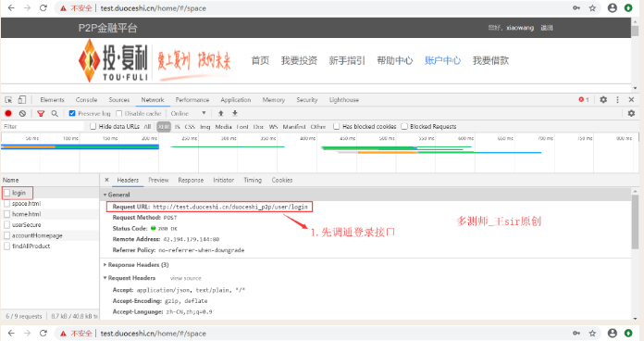Click the TOU·FULI site logo
The image size is (644, 341).
pos(113,60)
